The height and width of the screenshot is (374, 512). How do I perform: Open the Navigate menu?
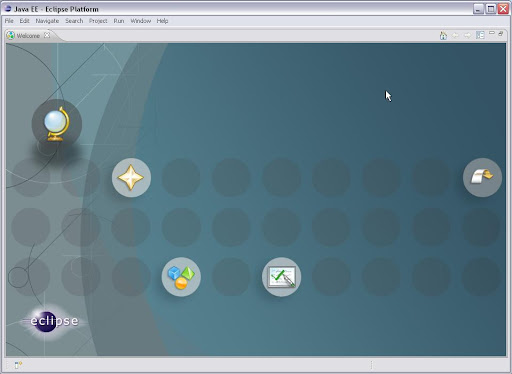point(47,21)
